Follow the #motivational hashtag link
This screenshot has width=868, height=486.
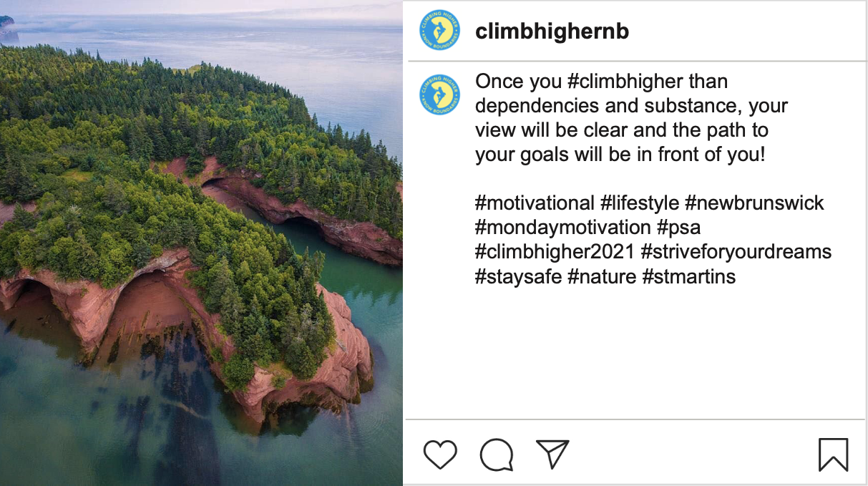[x=535, y=203]
